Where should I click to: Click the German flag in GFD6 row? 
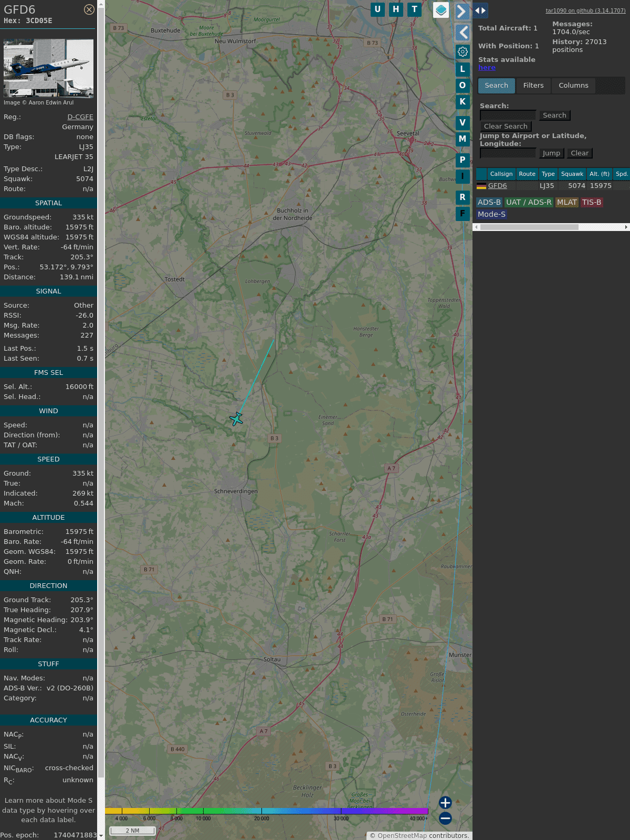(481, 186)
